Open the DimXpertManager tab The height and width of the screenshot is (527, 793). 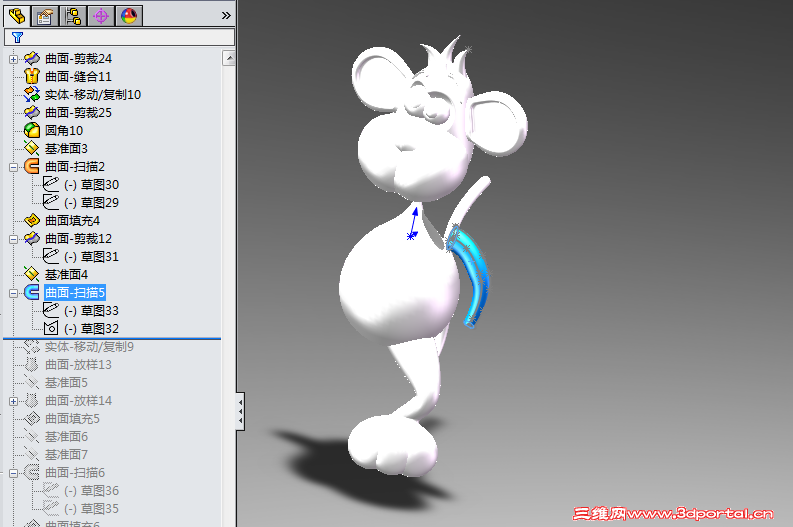[x=101, y=16]
